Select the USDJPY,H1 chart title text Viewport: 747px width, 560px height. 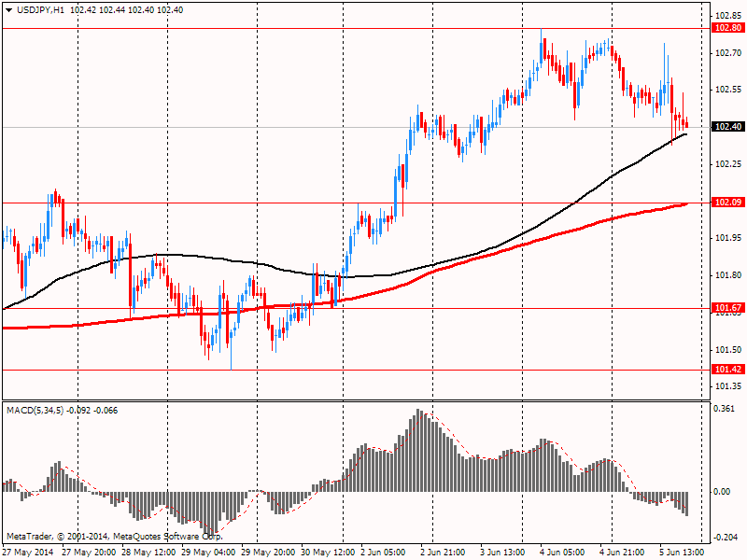tap(40, 10)
